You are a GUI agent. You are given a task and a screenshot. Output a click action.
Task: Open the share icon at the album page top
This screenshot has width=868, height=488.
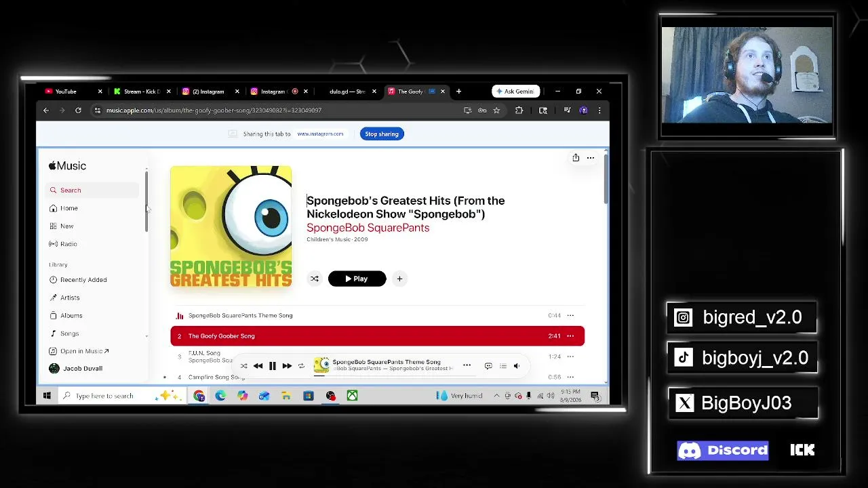pos(576,157)
